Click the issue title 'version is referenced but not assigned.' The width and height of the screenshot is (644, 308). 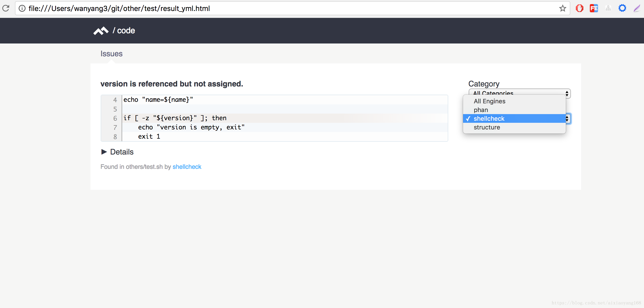(x=172, y=84)
